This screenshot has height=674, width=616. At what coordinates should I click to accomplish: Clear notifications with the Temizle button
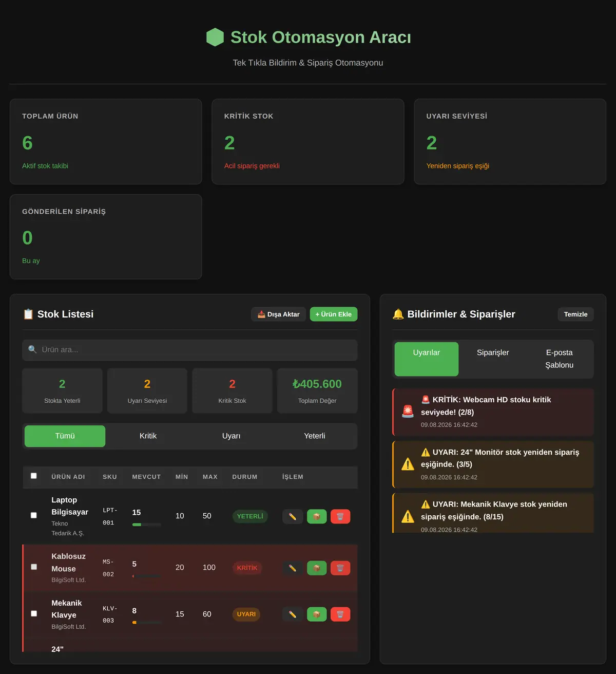[x=576, y=314]
